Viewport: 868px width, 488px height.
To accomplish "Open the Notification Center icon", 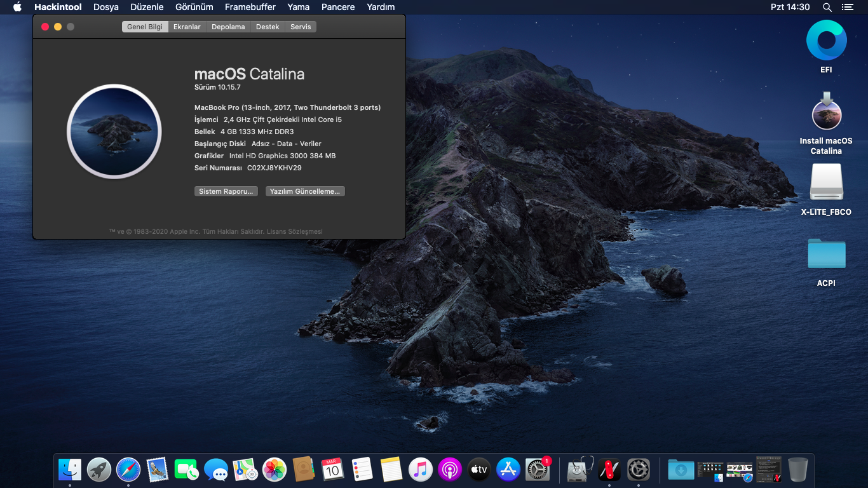I will [847, 7].
